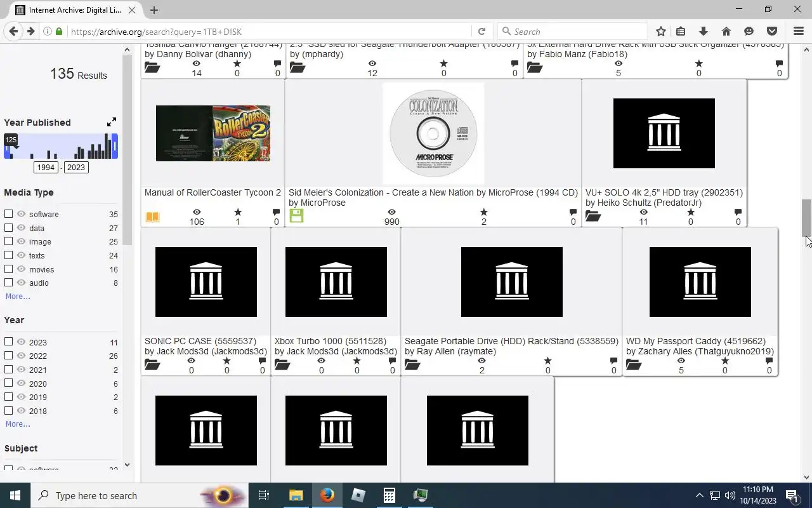The width and height of the screenshot is (812, 508).
Task: Open the Colonization CD thumbnail
Action: (x=433, y=133)
